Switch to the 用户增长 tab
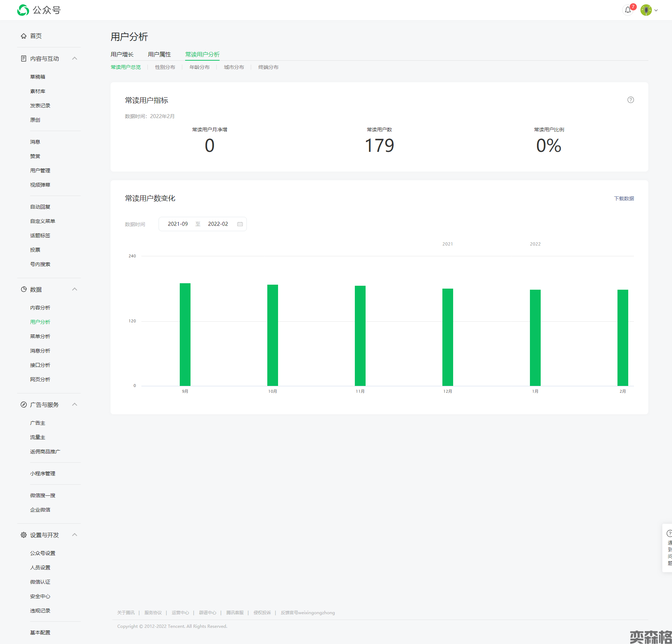Image resolution: width=672 pixels, height=644 pixels. coord(122,55)
